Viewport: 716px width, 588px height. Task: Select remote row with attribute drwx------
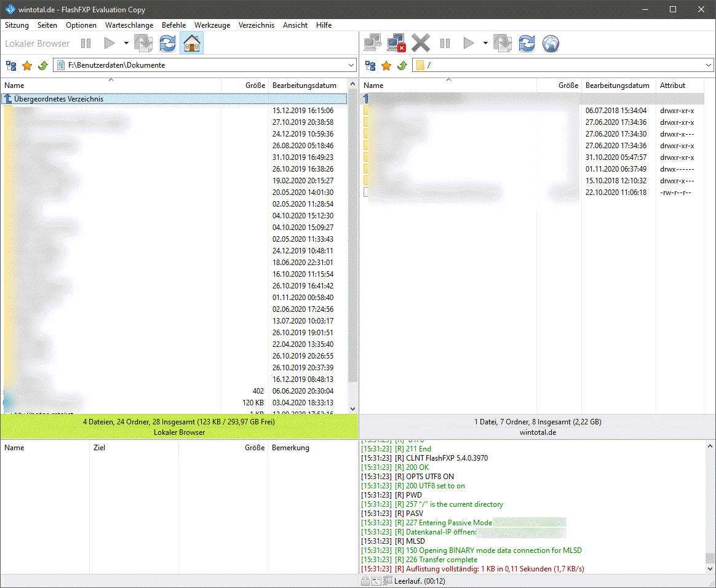click(532, 169)
